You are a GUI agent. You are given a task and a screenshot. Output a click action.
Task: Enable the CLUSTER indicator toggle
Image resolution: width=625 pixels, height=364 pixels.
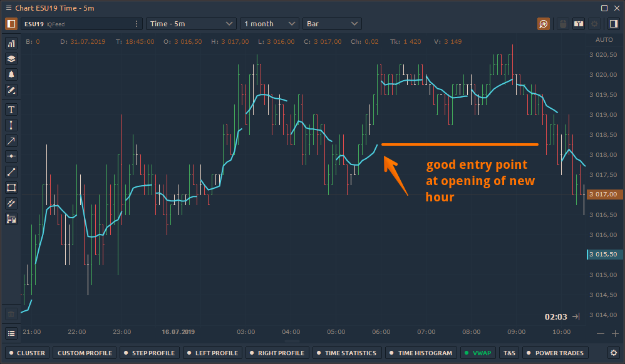click(x=26, y=353)
